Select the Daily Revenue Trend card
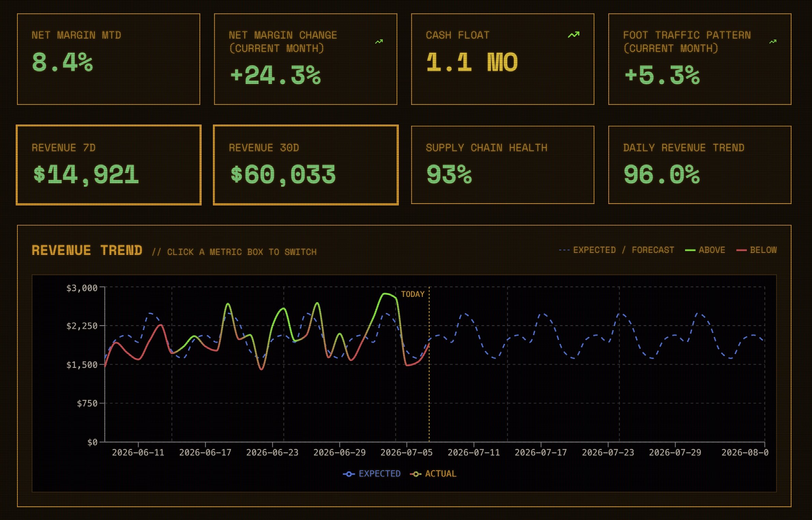The width and height of the screenshot is (812, 520). pos(700,165)
